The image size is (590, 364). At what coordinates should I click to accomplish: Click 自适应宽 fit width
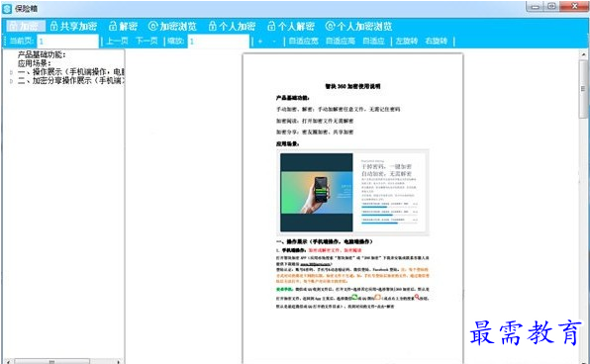click(x=303, y=41)
